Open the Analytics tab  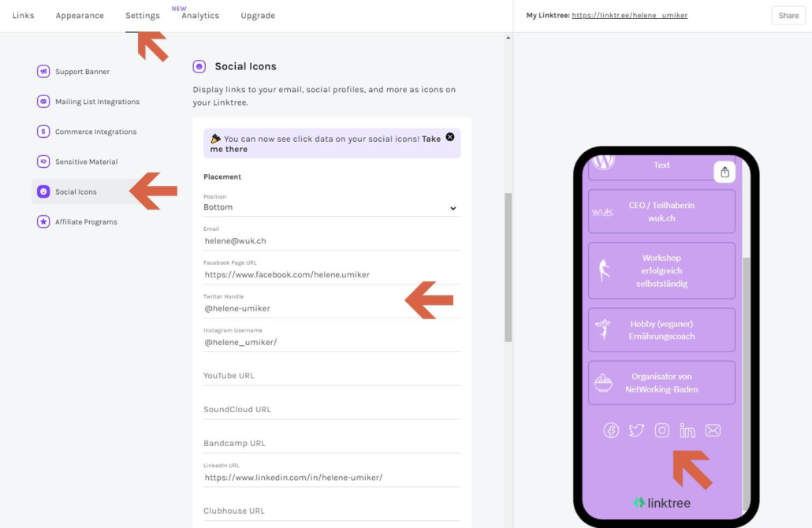click(x=200, y=16)
